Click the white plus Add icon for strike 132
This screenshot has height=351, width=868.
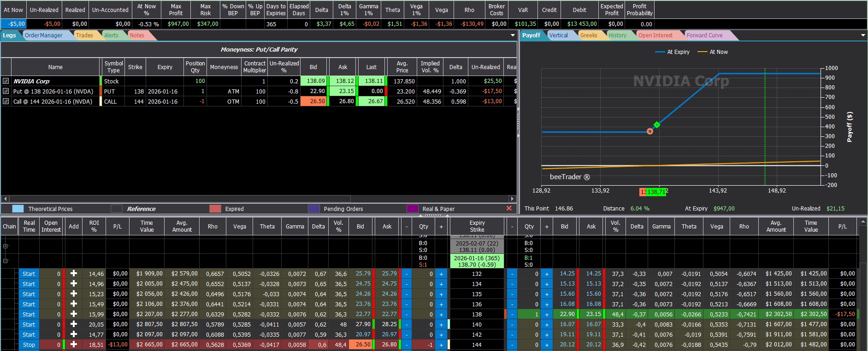coord(73,274)
